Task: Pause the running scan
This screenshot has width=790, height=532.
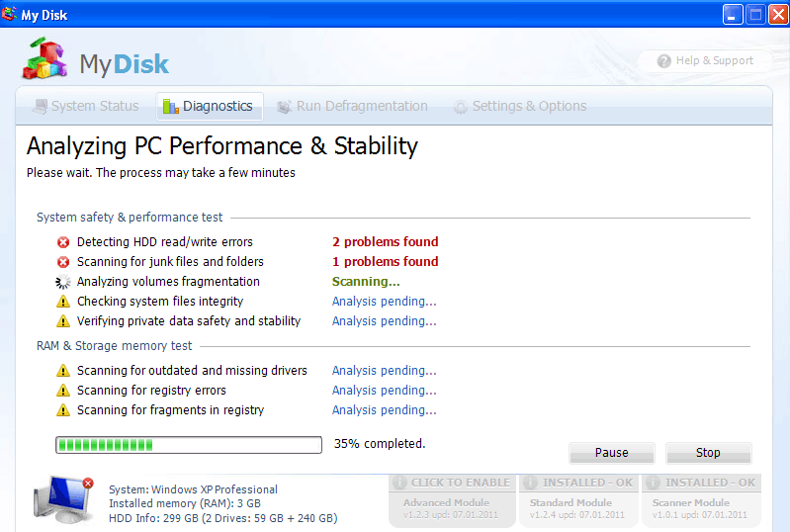Action: click(x=611, y=453)
